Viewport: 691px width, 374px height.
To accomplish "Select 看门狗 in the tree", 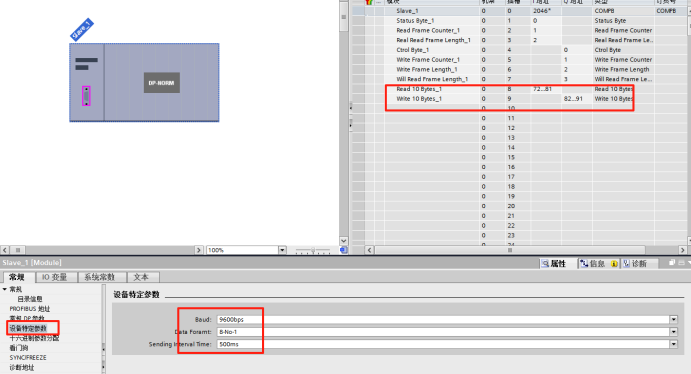I will click(19, 348).
